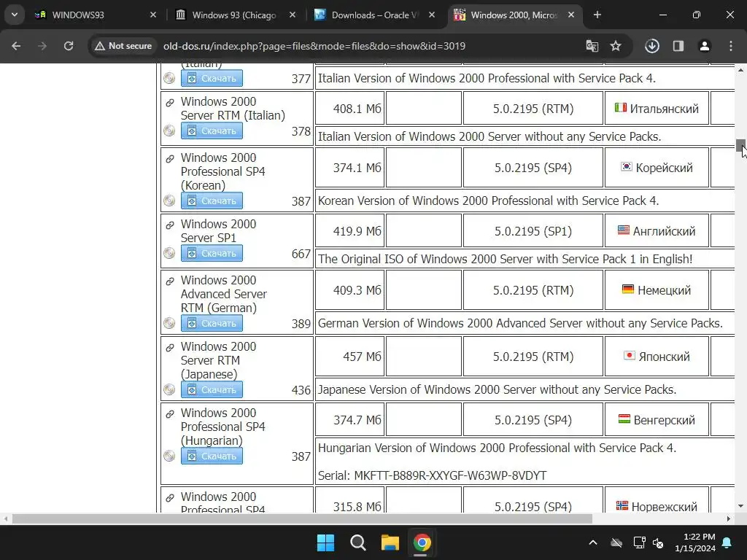Screen dimensions: 747x560
Task: Click the Norwegian flag next to Норвежский
Action: [622, 506]
